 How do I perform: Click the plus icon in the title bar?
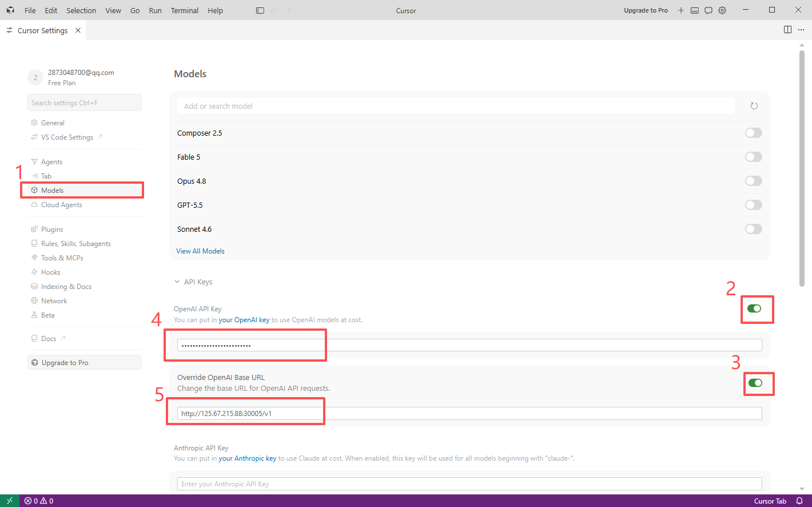click(681, 10)
